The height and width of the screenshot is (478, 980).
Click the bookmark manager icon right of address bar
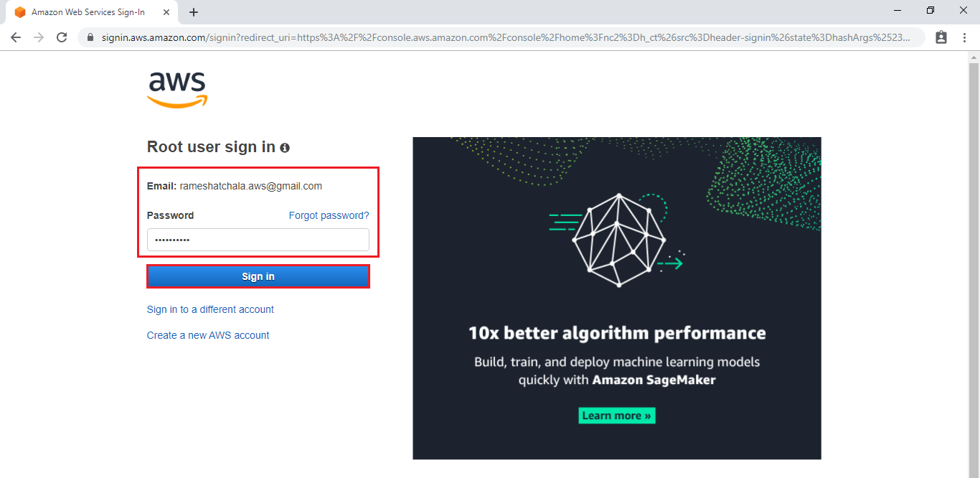point(941,37)
